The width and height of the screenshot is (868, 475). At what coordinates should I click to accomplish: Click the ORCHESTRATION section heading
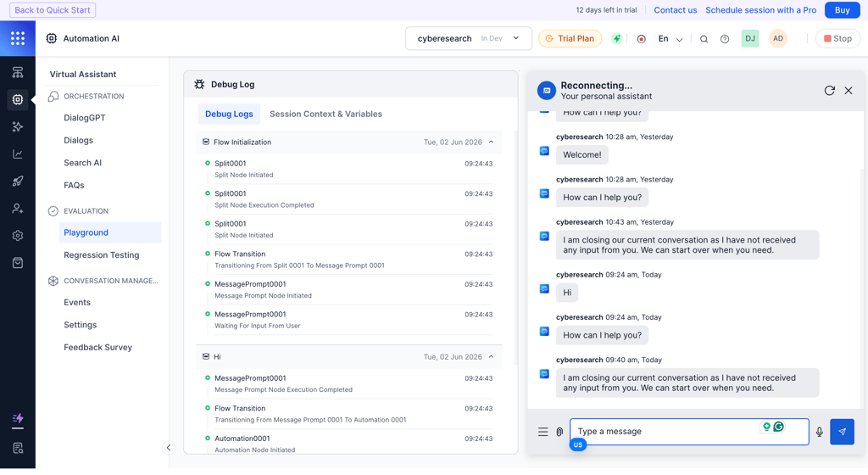pos(93,97)
